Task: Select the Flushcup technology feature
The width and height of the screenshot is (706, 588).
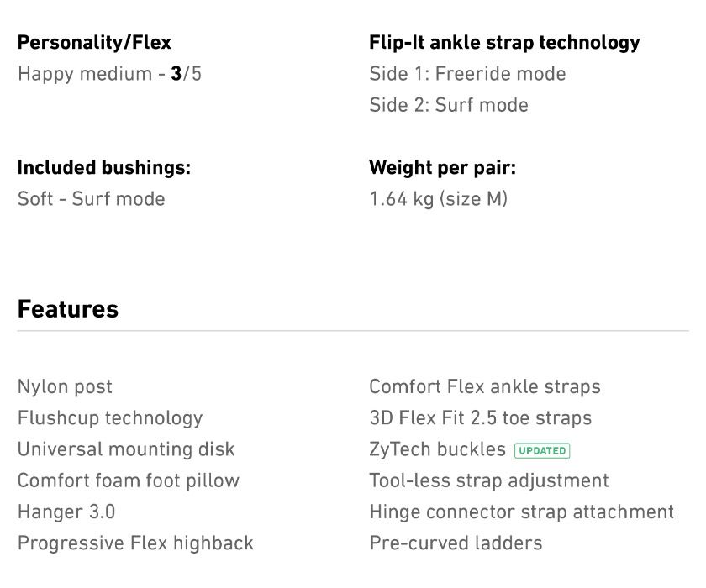Action: click(x=110, y=418)
